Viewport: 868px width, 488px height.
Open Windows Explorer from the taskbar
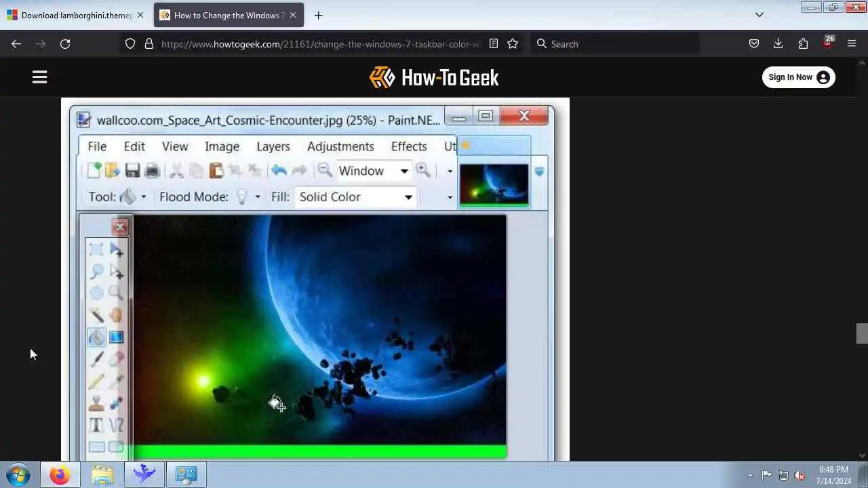tap(102, 475)
